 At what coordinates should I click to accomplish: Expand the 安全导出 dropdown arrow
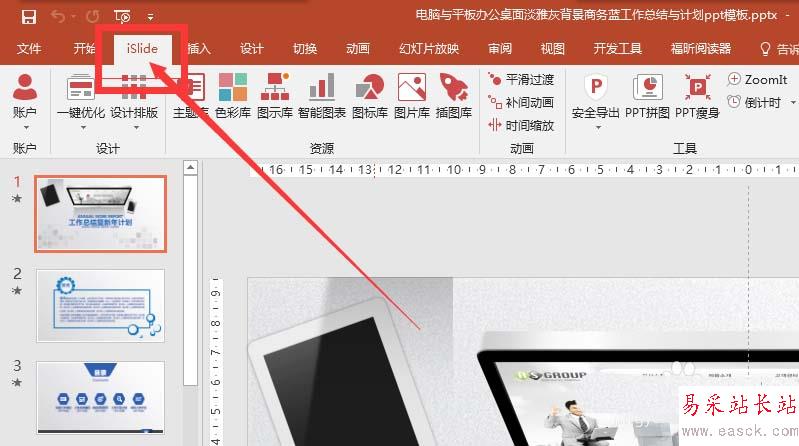(x=598, y=127)
